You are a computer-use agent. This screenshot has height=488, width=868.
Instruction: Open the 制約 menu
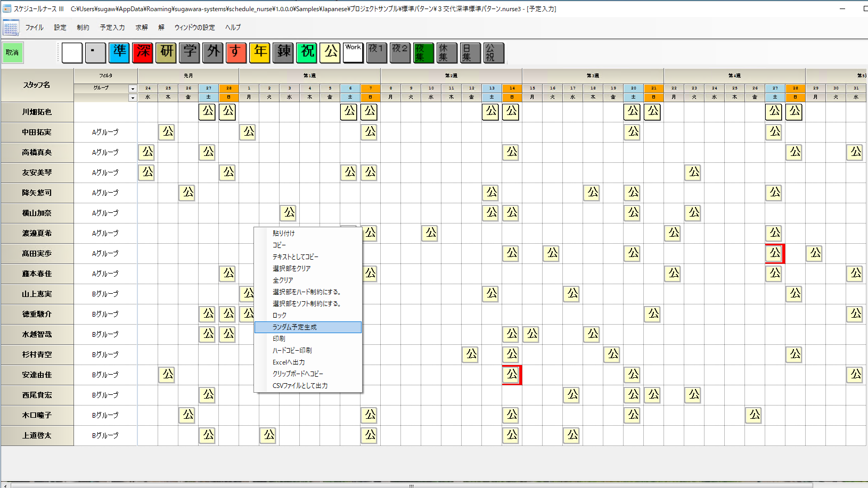(83, 28)
